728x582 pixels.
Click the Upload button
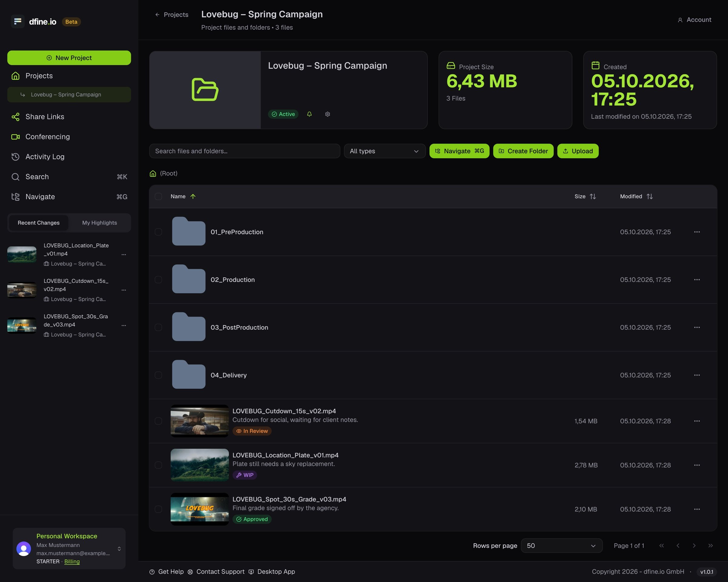578,151
